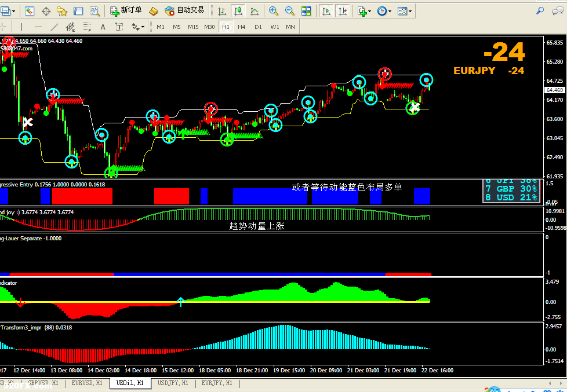Viewport: 567px width, 392px height.
Task: Toggle the 自动交易 auto trading button
Action: pyautogui.click(x=184, y=11)
